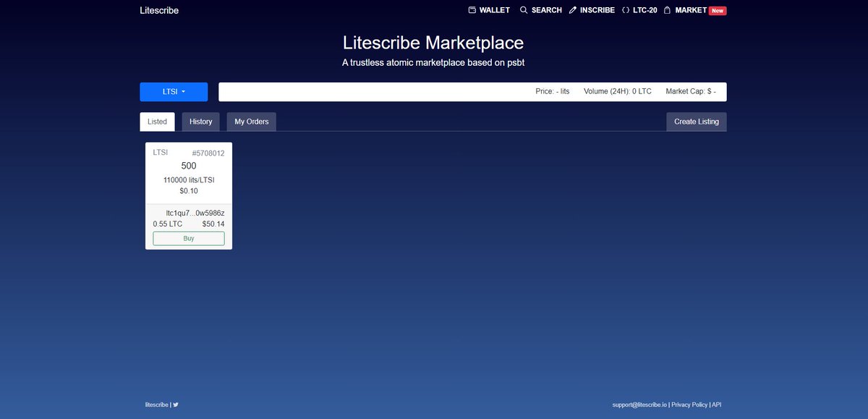Click the curly-braces LTC-20 icon

(626, 9)
